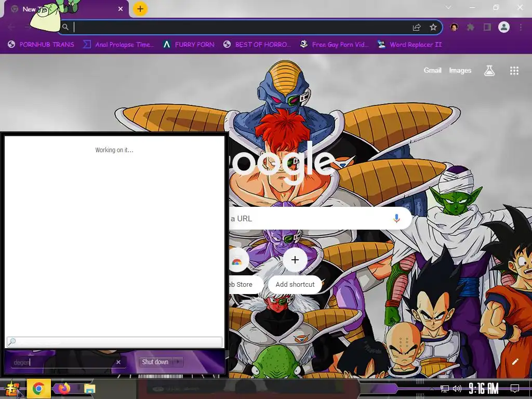Bookmark this tab with the star icon
The image size is (532, 399).
[433, 28]
